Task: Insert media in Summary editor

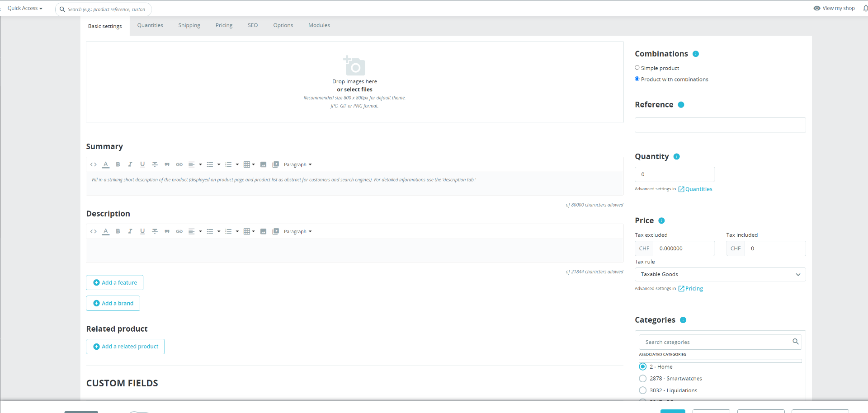Action: point(276,164)
